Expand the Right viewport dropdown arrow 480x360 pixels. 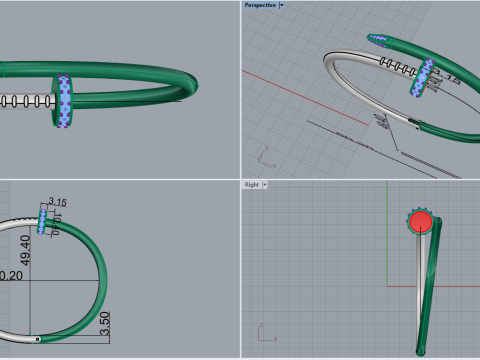(265, 185)
